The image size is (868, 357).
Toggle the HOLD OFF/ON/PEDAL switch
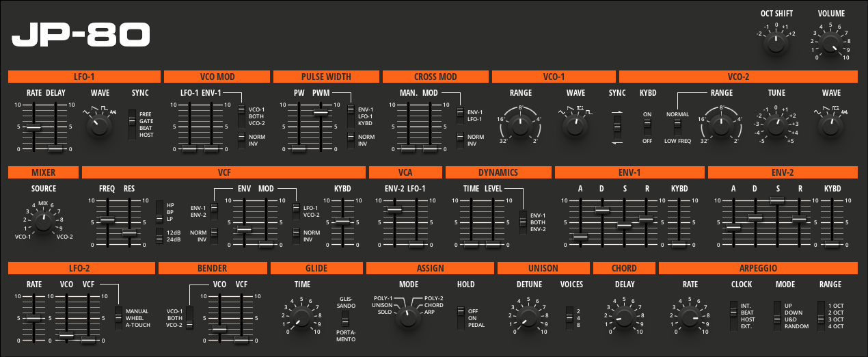coord(461,318)
